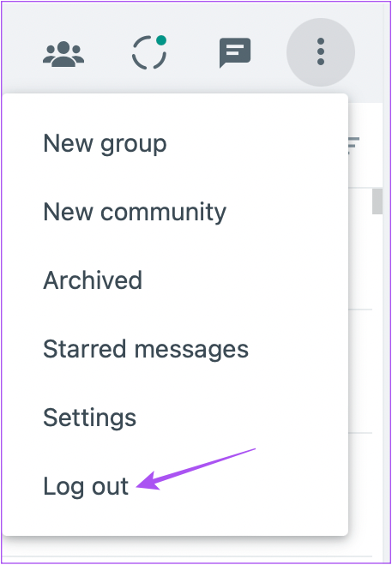392x565 pixels.
Task: Click the speech bubble with two lines
Action: (235, 52)
